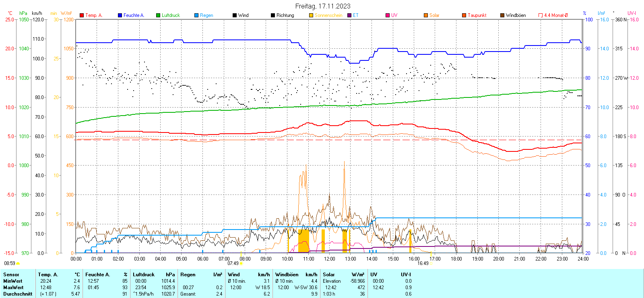
Task: Click the black Wind legend square
Action: 235,15
